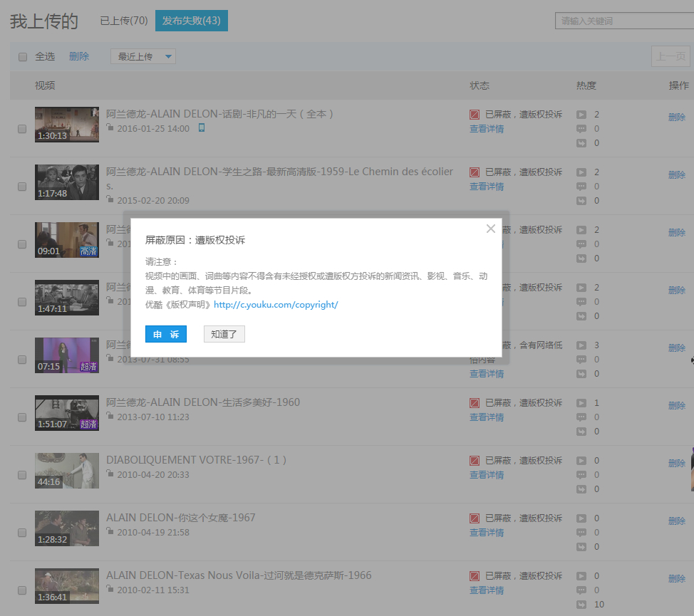This screenshot has width=694, height=616.
Task: Delete 生活多美好-1960 via 删除
Action: coord(677,405)
